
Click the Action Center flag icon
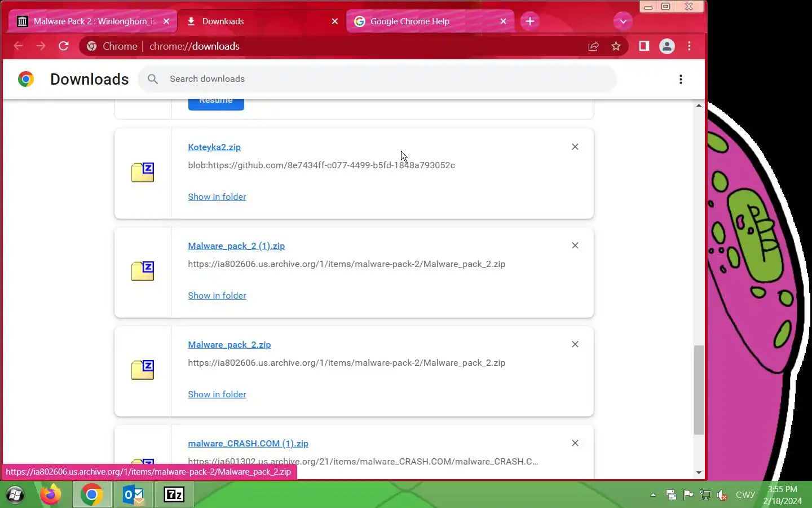689,495
